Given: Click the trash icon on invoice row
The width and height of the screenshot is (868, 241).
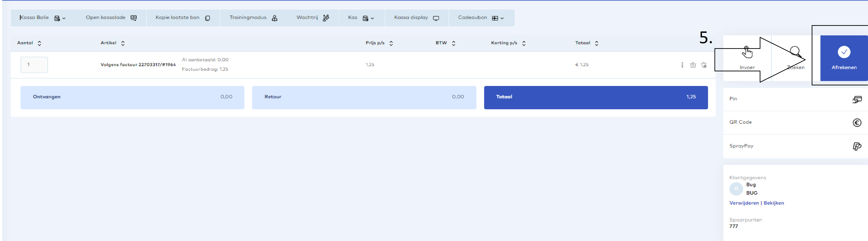Looking at the screenshot, I should 704,65.
